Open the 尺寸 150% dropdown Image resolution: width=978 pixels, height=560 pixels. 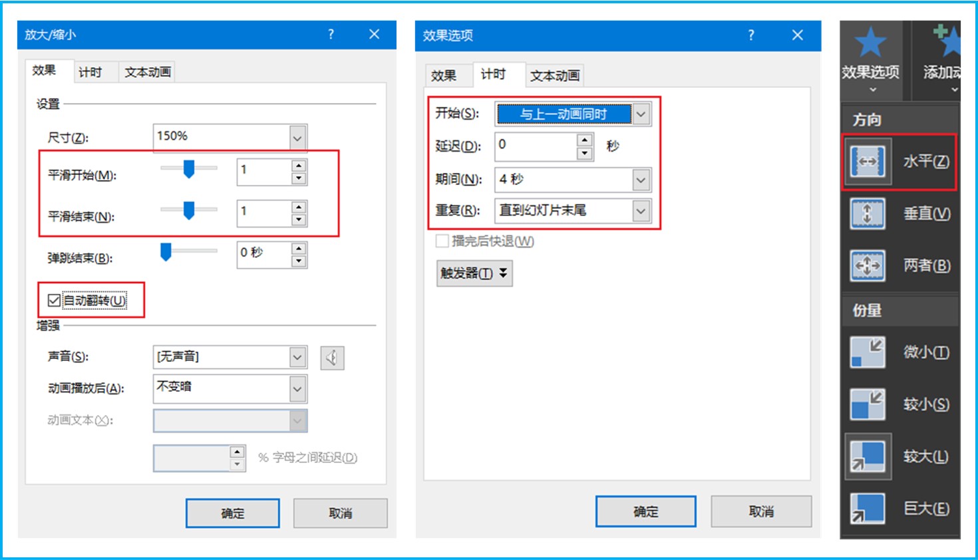point(297,137)
